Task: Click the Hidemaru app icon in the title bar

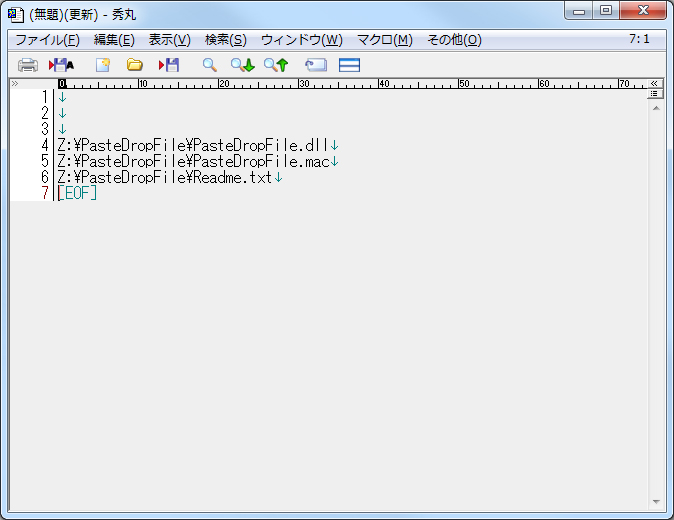Action: point(16,15)
